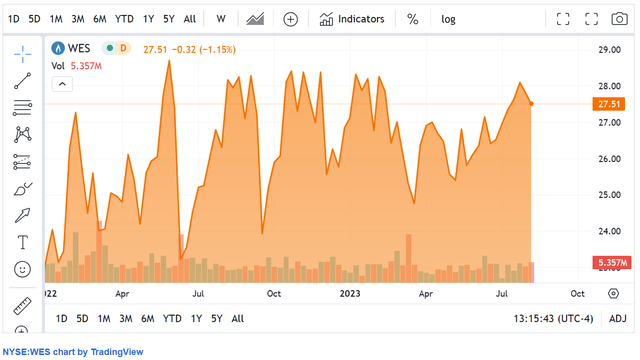
Task: Select 3M range in top toolbar
Action: point(78,19)
